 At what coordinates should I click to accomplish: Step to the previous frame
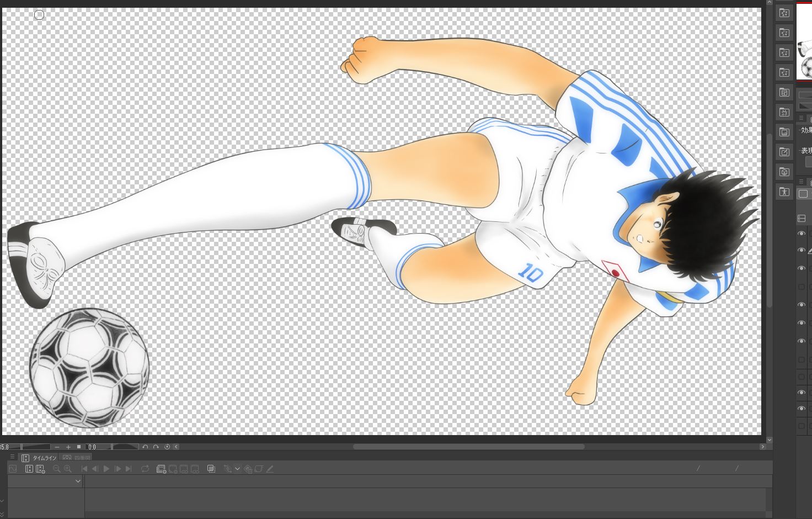pyautogui.click(x=95, y=469)
